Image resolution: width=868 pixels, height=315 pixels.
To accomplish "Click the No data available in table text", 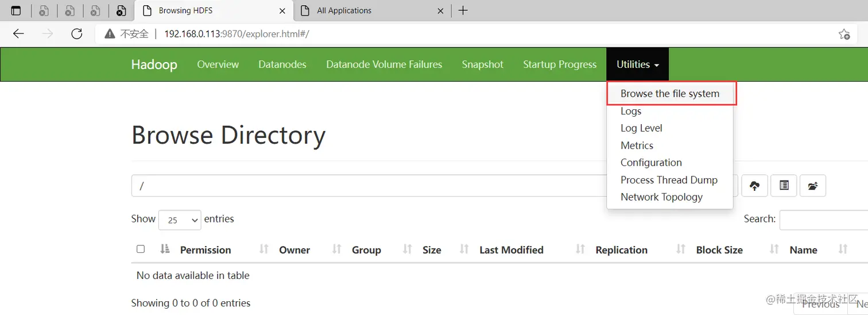I will point(193,275).
